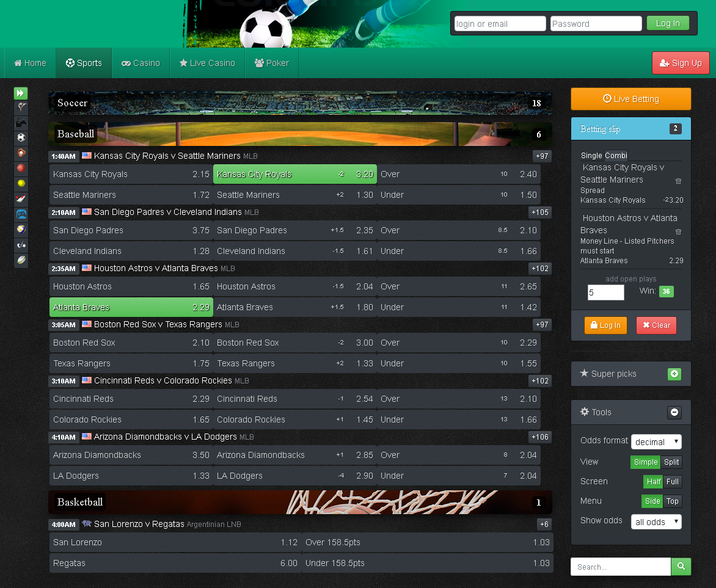Remove Kansas City Royals bet via trash icon
This screenshot has width=716, height=588.
[678, 181]
